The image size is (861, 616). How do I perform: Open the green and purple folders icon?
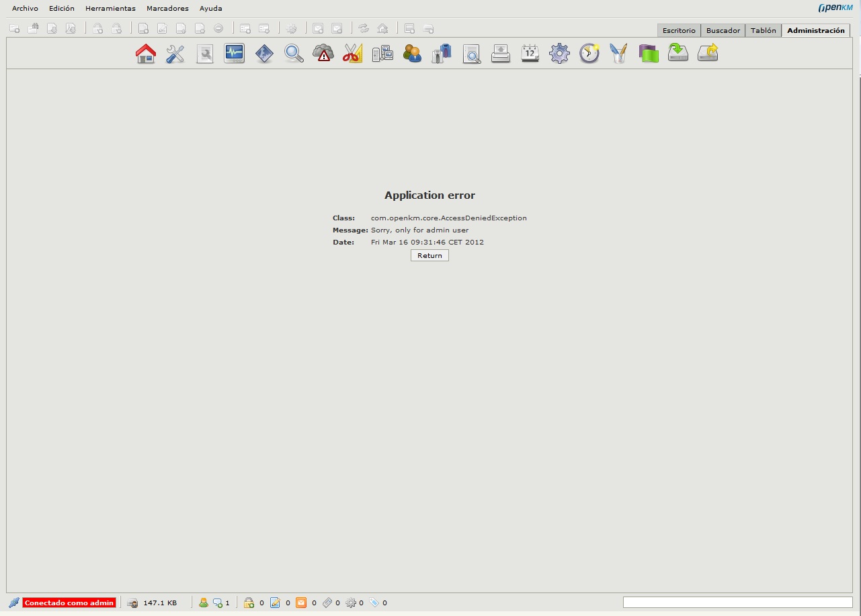point(649,53)
